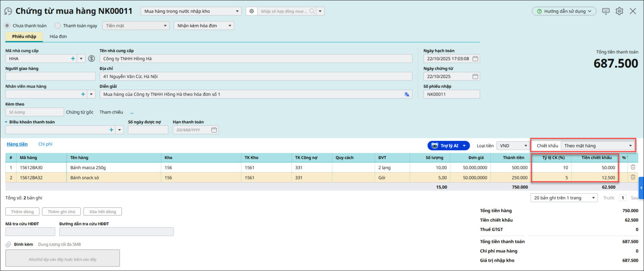Collapse the Điều khoản thanh toán section
The image size is (644, 271).
[x=6, y=122]
